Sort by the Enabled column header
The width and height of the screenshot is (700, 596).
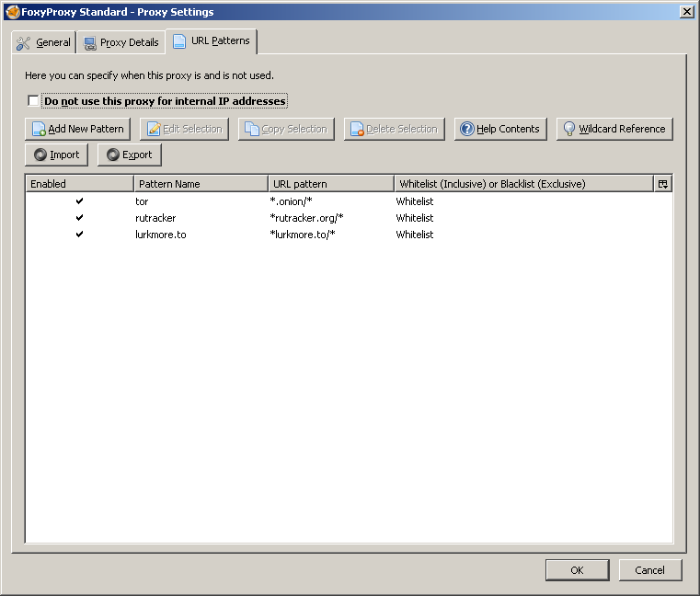pyautogui.click(x=80, y=184)
